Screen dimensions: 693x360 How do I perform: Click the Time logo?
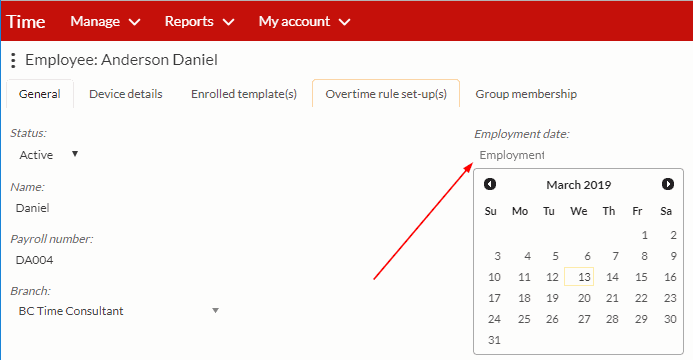pyautogui.click(x=26, y=22)
